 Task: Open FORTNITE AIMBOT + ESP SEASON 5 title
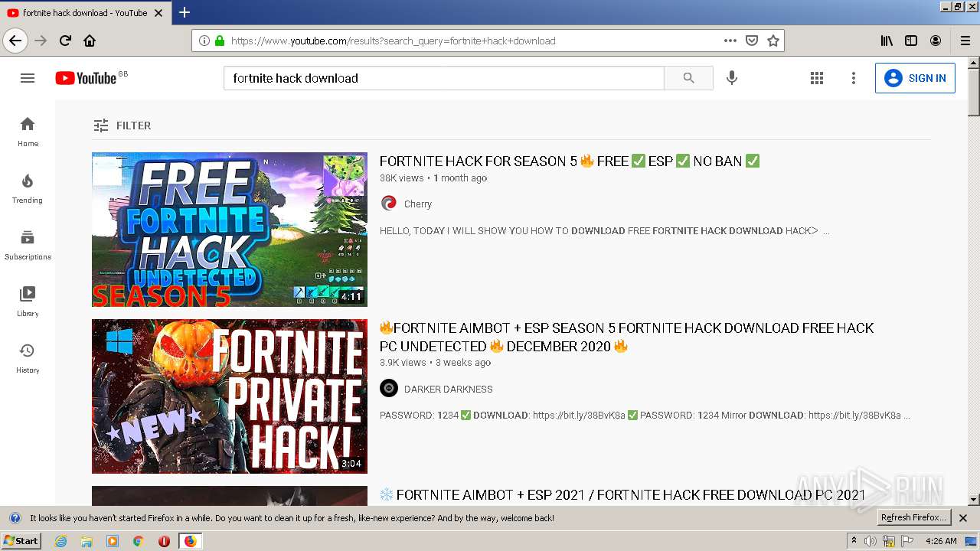coord(627,337)
